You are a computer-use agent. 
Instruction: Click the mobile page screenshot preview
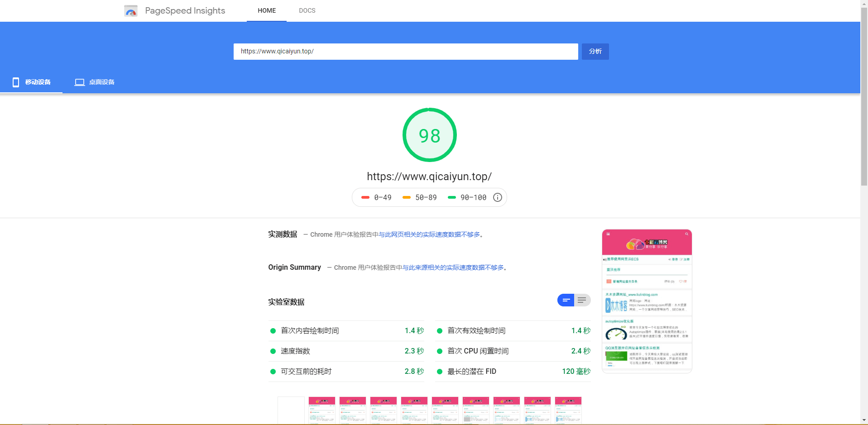coord(647,301)
